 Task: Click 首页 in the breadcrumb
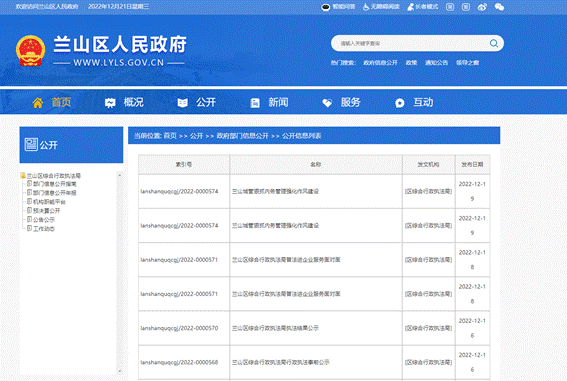pos(170,136)
